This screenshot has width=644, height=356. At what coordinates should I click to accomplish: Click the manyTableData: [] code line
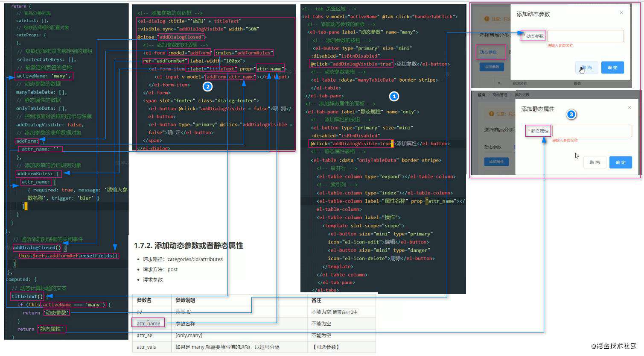41,92
